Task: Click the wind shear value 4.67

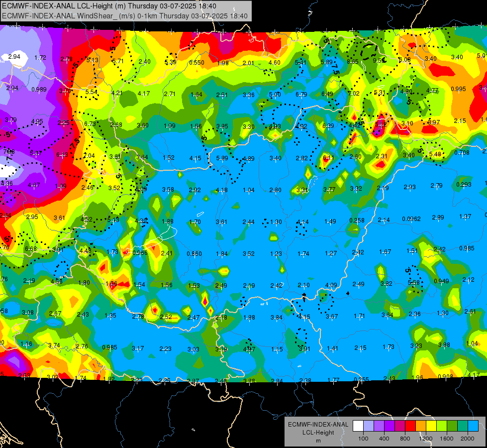Action: 34,185
